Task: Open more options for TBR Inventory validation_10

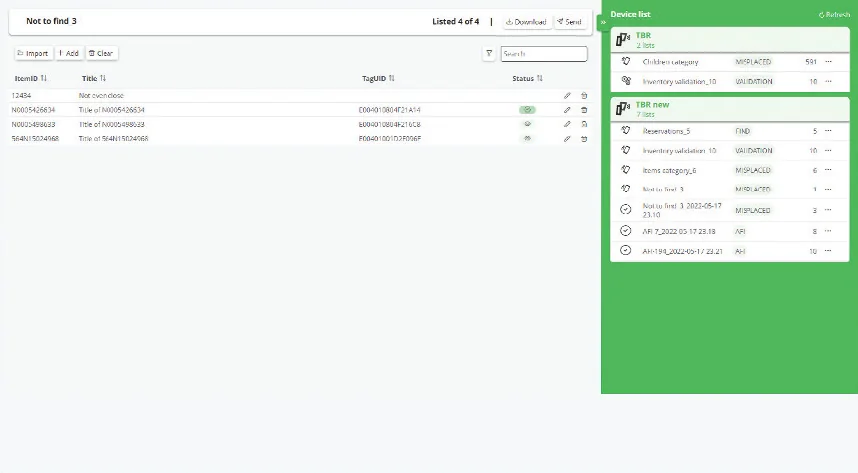Action: 828,82
